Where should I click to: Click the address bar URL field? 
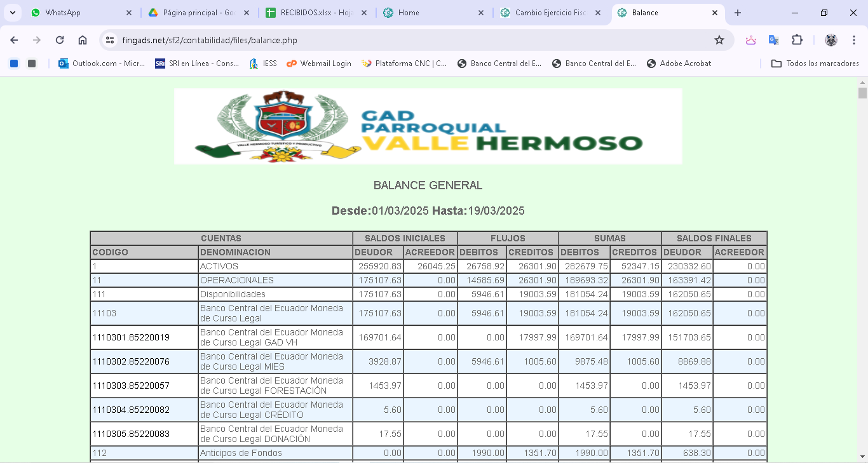click(x=407, y=40)
